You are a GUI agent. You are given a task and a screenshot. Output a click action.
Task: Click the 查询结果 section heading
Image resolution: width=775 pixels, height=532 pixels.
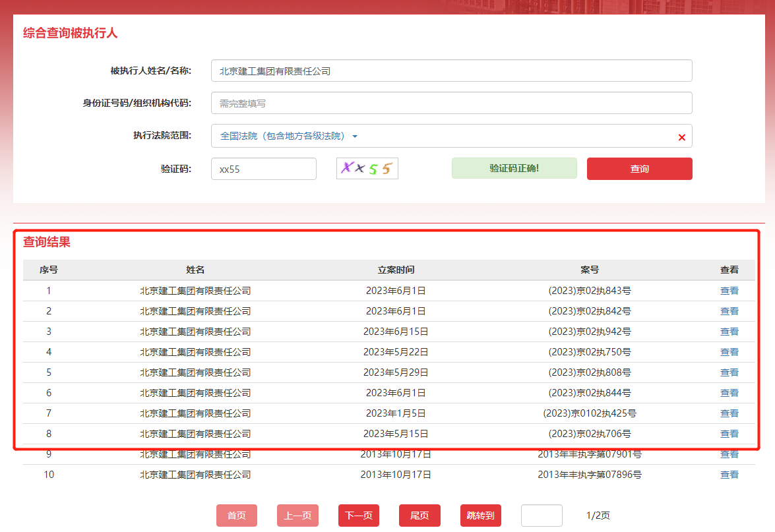click(x=46, y=241)
